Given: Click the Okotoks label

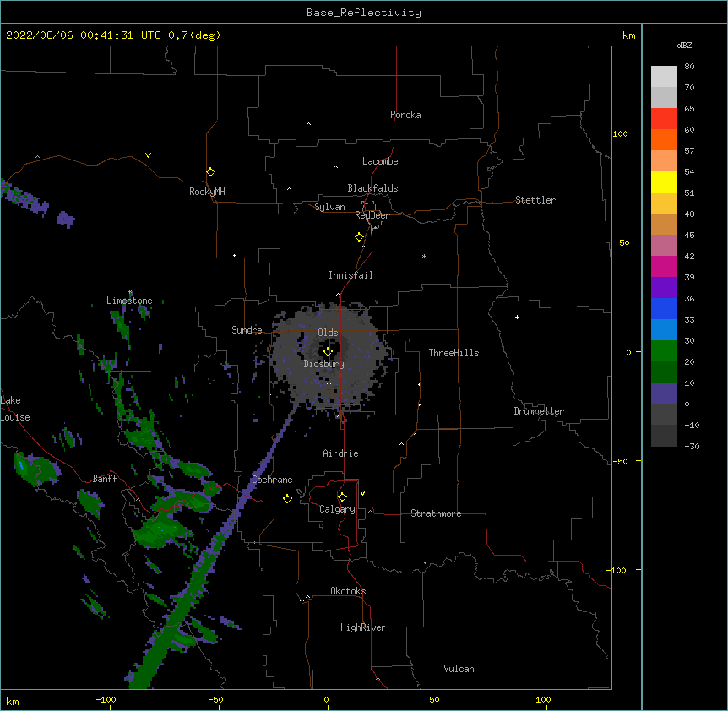Looking at the screenshot, I should tap(348, 591).
